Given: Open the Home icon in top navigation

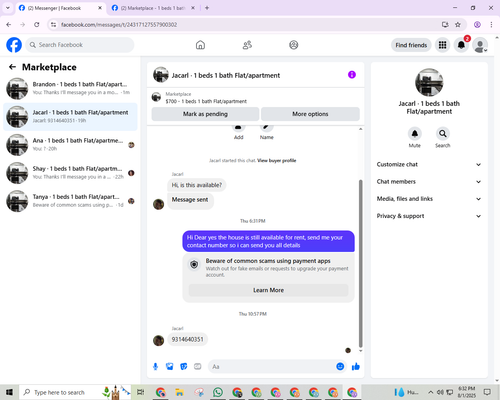Looking at the screenshot, I should [200, 45].
